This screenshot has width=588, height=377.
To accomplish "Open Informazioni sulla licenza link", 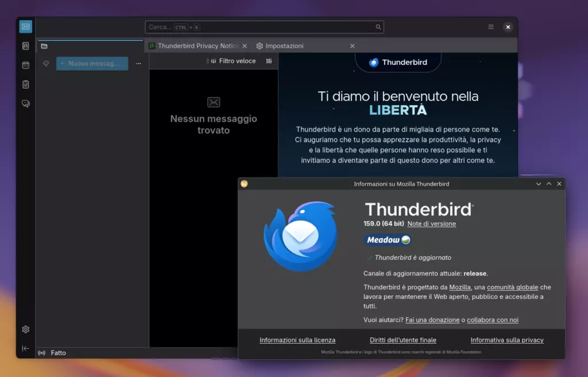I will pyautogui.click(x=297, y=340).
